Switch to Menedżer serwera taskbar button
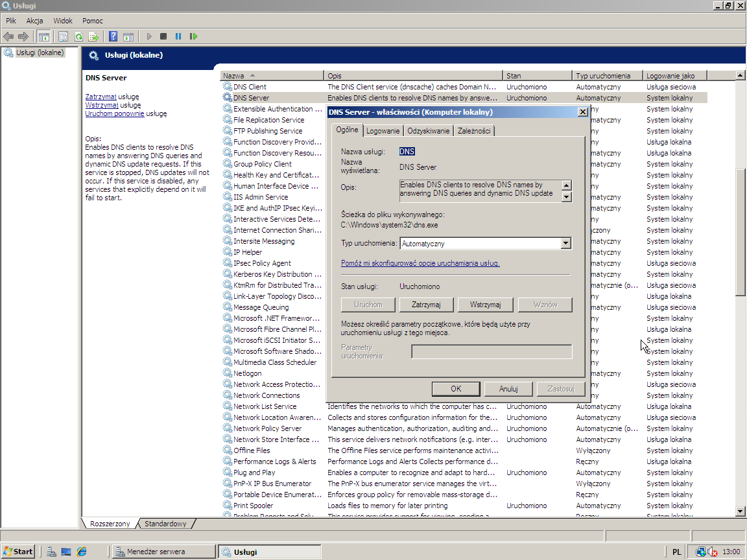This screenshot has width=747, height=560. [x=164, y=552]
